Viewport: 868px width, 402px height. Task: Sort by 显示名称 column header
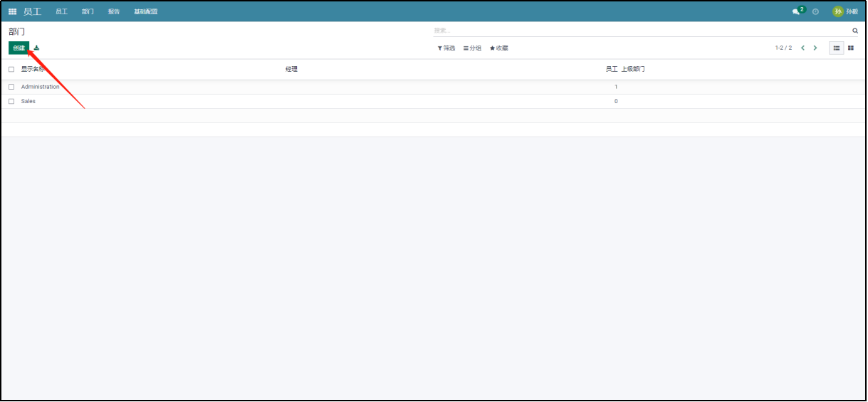33,69
